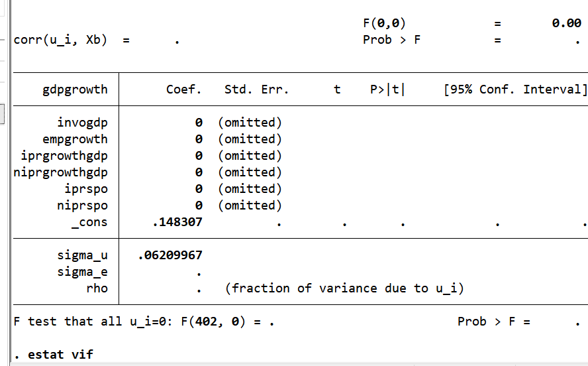Image resolution: width=588 pixels, height=366 pixels.
Task: Click the corr(u_i, Xb) statistic text
Action: click(60, 40)
